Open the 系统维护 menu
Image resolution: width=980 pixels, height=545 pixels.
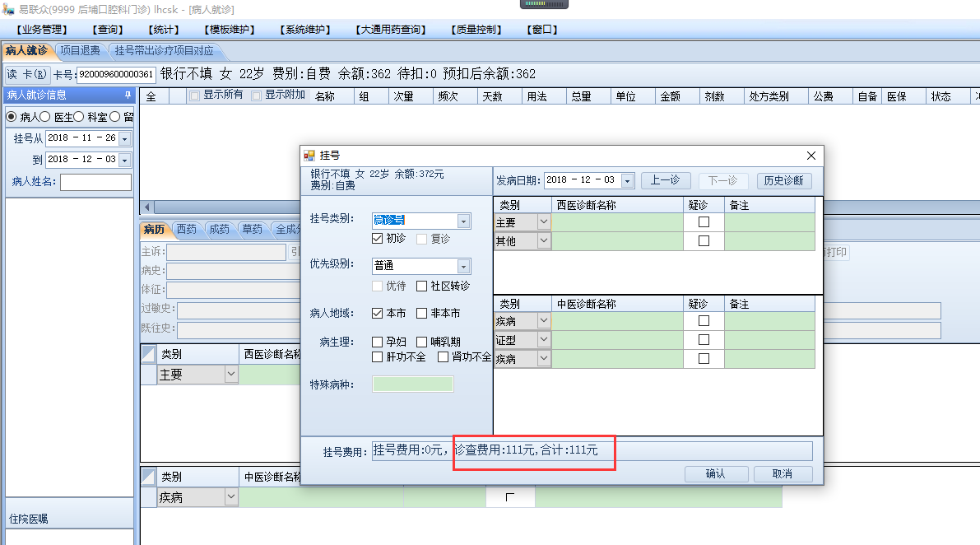pyautogui.click(x=305, y=30)
